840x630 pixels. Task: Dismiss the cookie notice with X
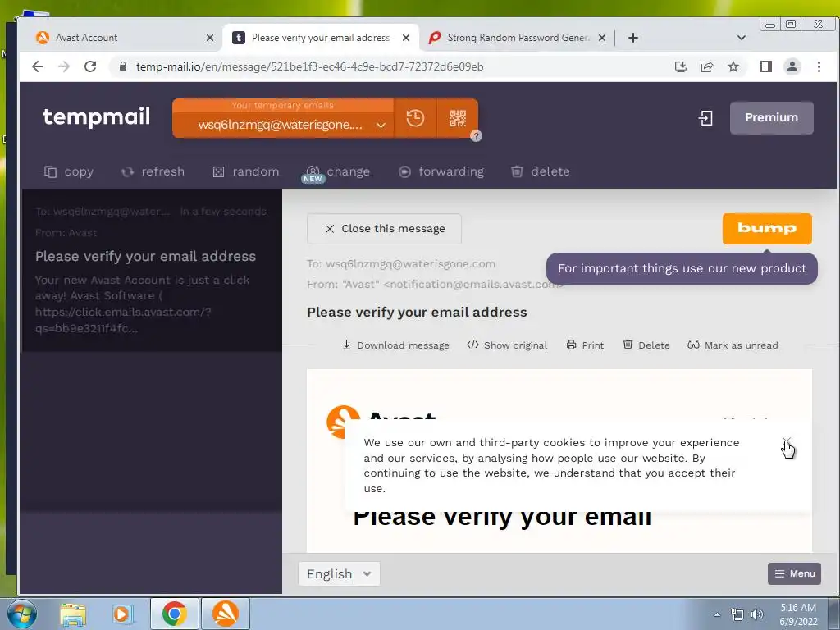coord(786,441)
